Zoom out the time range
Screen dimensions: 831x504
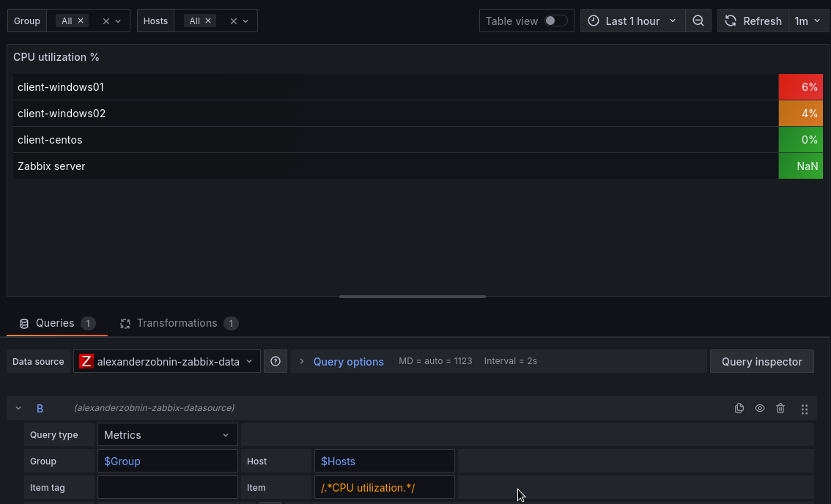point(698,21)
